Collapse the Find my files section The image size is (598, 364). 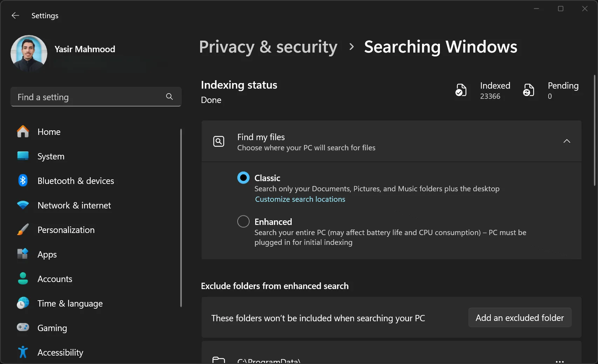point(567,141)
